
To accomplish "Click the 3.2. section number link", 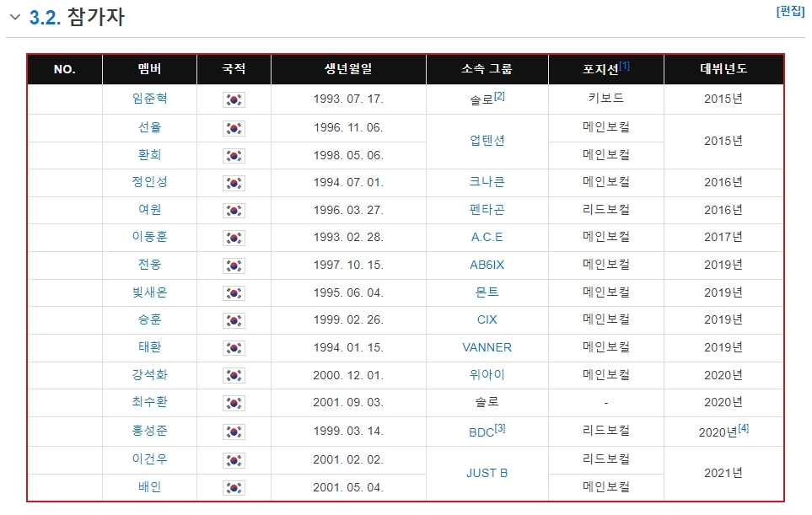I will (x=46, y=18).
